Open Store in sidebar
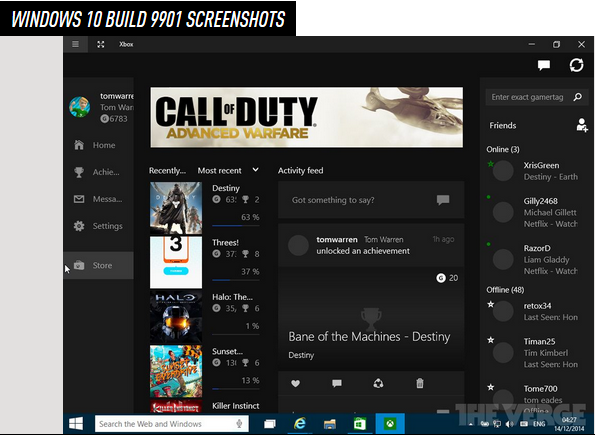The height and width of the screenshot is (435, 595). point(99,265)
